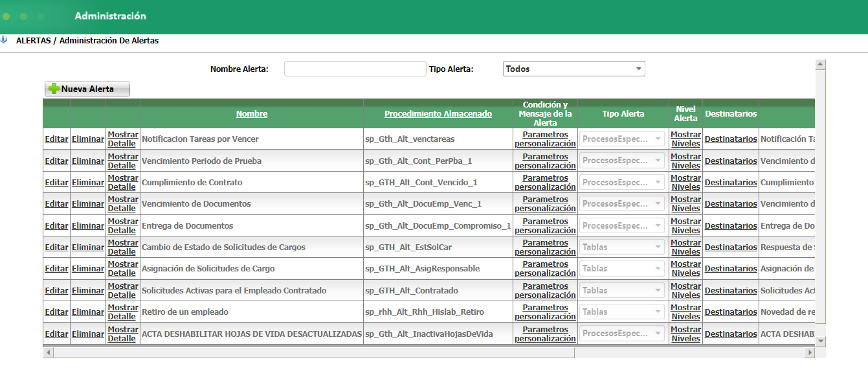The height and width of the screenshot is (377, 868).
Task: Delete the Vencimiento de Documentos alert
Action: point(88,204)
